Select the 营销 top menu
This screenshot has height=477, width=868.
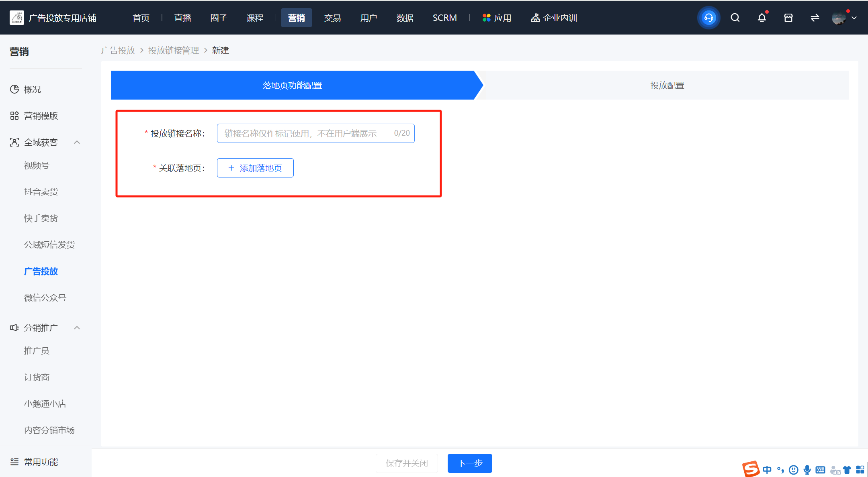point(297,18)
